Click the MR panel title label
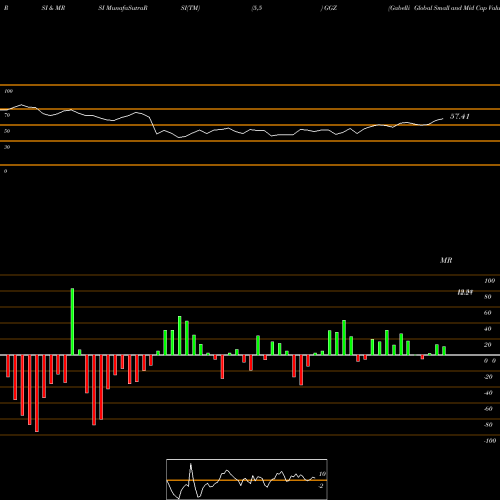500x500 pixels. (x=446, y=260)
